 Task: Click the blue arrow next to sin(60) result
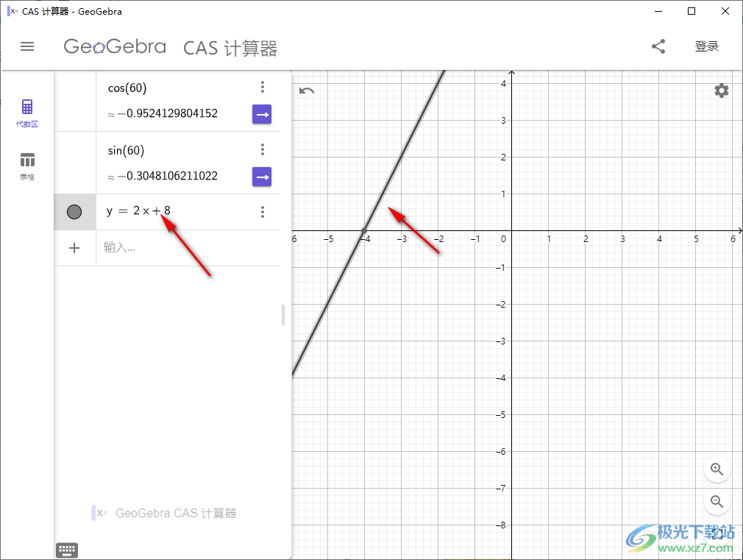262,177
